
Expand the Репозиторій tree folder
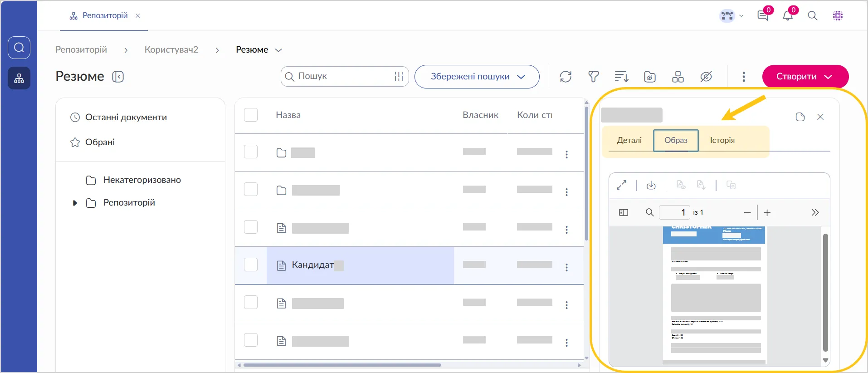pyautogui.click(x=75, y=203)
